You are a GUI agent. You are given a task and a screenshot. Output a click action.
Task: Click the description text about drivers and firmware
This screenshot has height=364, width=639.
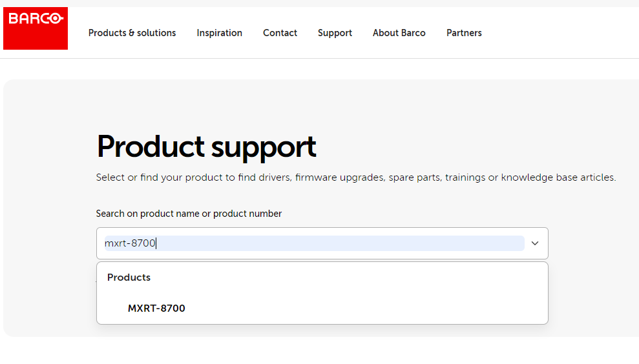tap(355, 177)
